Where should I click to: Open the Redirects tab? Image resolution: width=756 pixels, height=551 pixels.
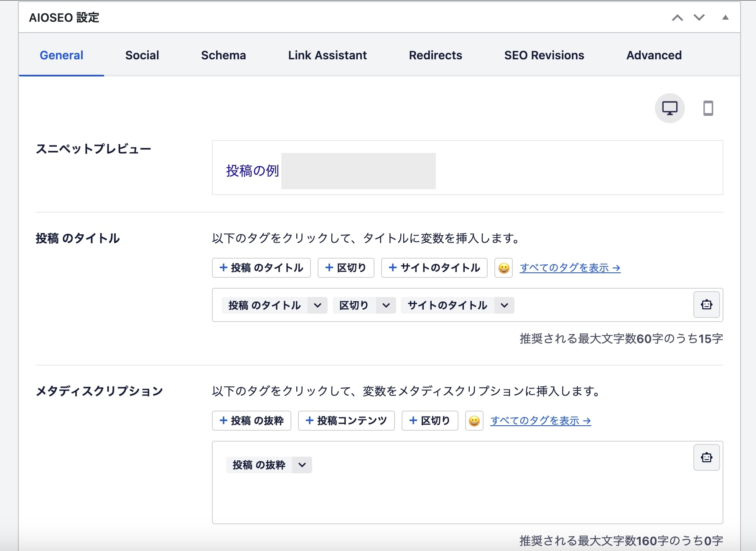tap(435, 55)
